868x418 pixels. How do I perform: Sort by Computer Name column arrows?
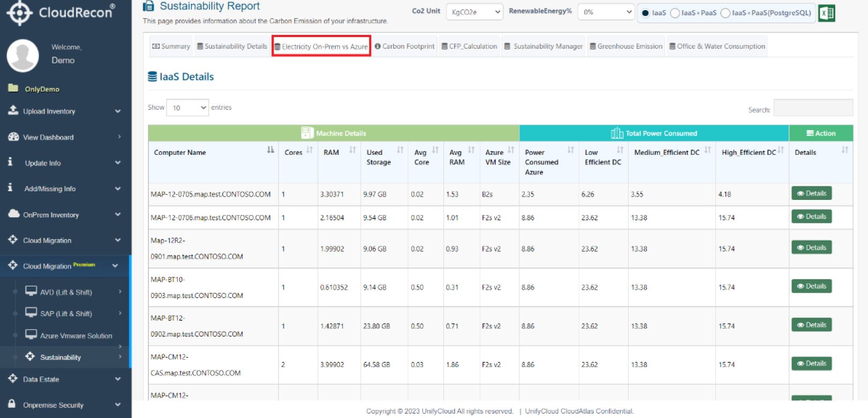pyautogui.click(x=270, y=150)
